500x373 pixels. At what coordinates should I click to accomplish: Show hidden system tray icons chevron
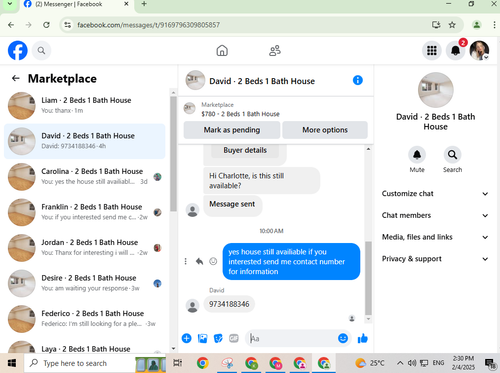click(x=400, y=363)
